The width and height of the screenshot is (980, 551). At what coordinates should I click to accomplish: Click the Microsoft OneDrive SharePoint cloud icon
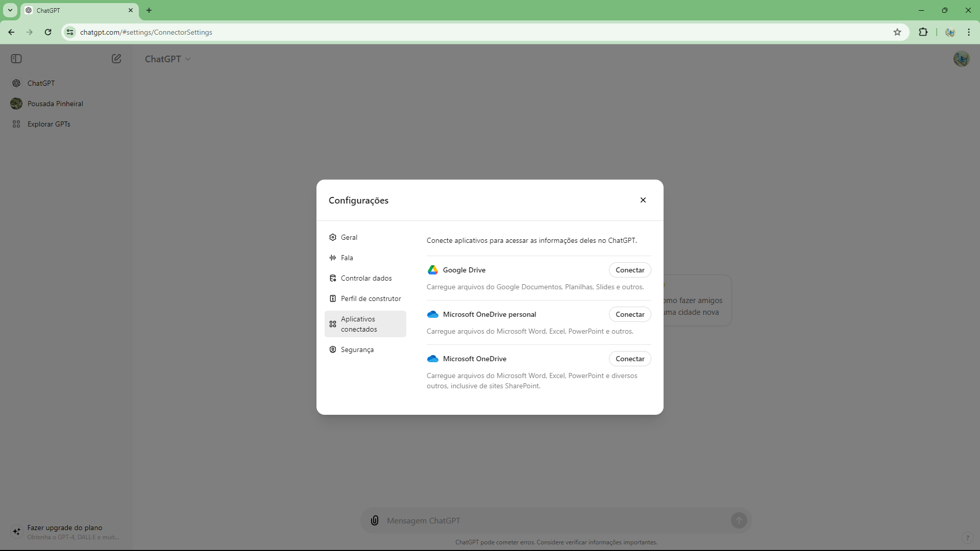tap(433, 359)
